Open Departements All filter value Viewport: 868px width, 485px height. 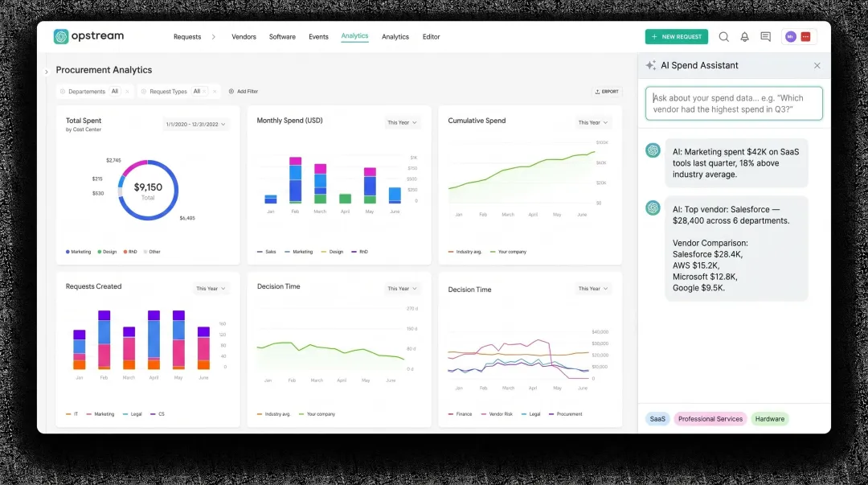(115, 92)
